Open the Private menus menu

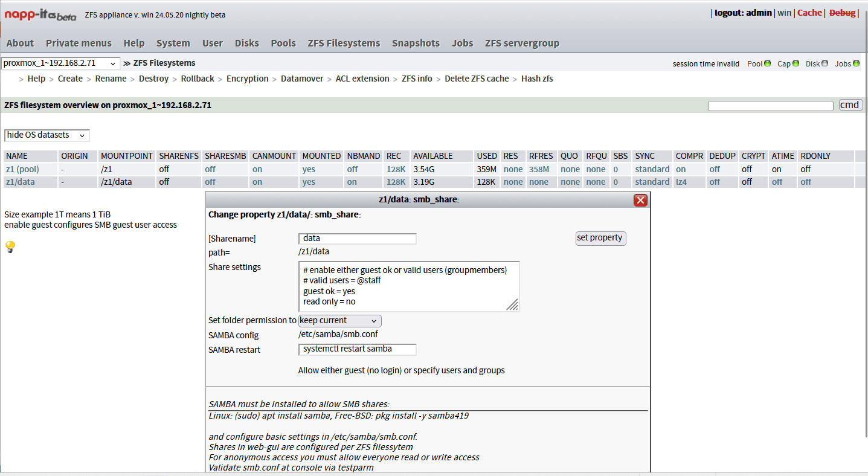click(x=79, y=43)
